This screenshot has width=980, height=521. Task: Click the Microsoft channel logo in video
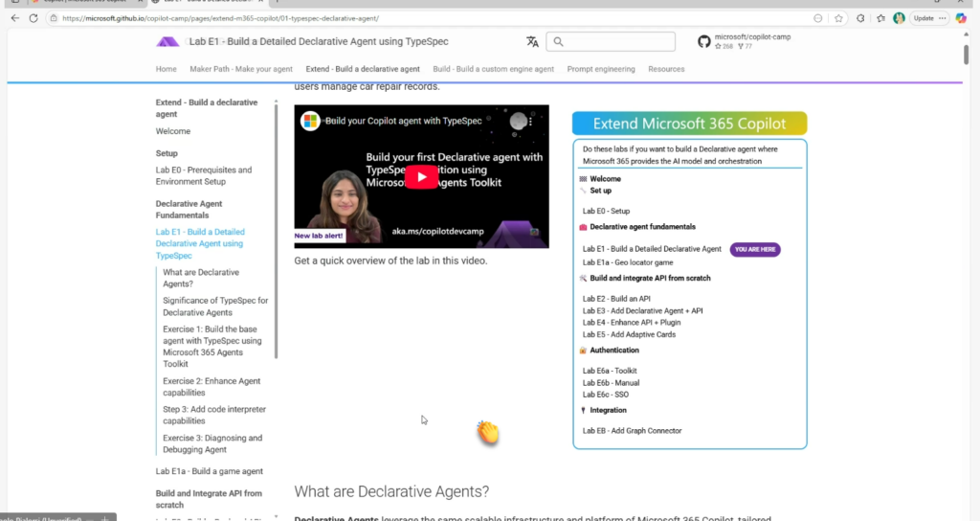310,121
